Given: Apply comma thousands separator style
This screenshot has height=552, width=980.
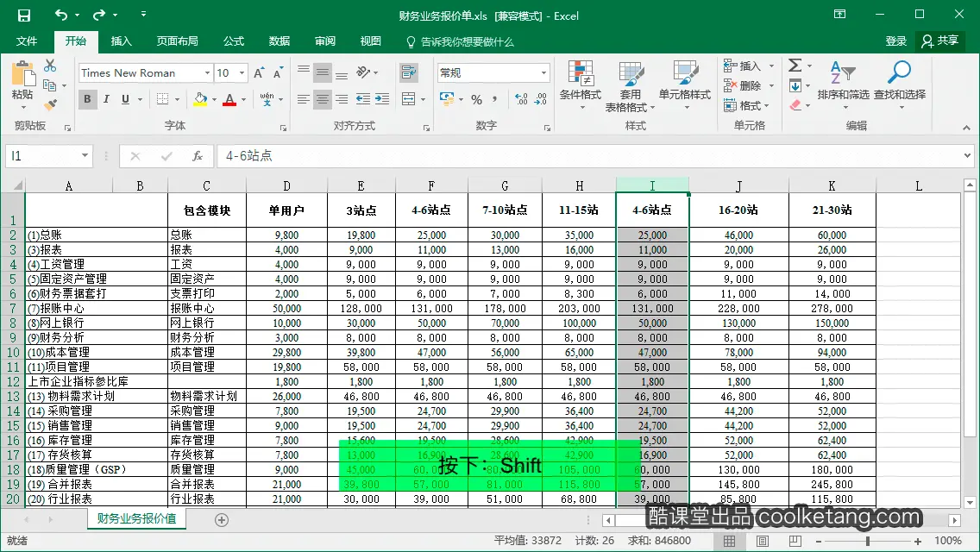Looking at the screenshot, I should pyautogui.click(x=495, y=99).
